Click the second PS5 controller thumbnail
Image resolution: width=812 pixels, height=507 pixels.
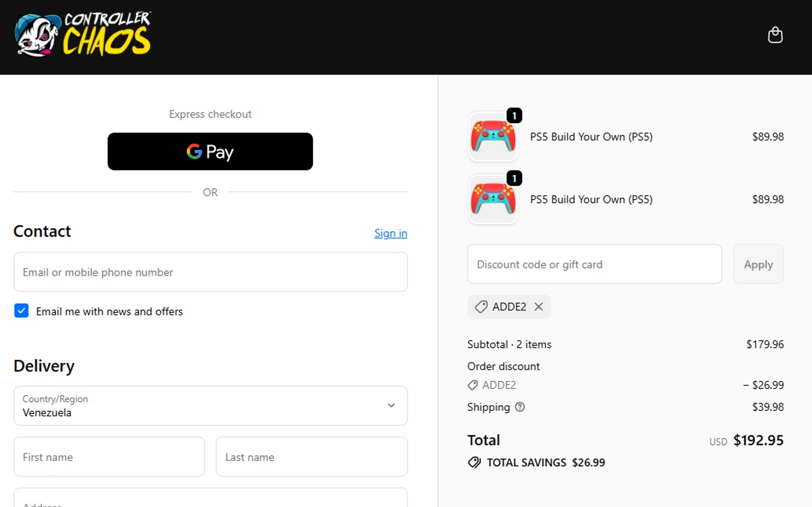pyautogui.click(x=493, y=199)
